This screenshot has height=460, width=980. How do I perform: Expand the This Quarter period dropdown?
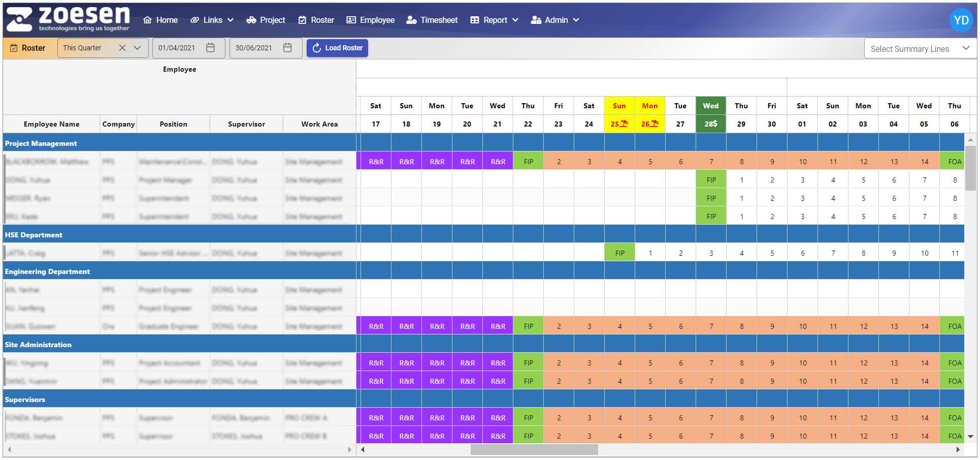point(137,48)
